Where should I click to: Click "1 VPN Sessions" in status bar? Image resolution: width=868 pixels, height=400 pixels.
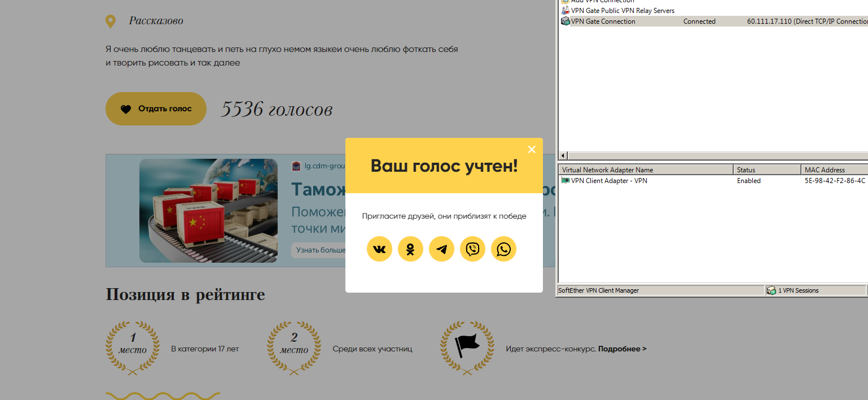[798, 290]
